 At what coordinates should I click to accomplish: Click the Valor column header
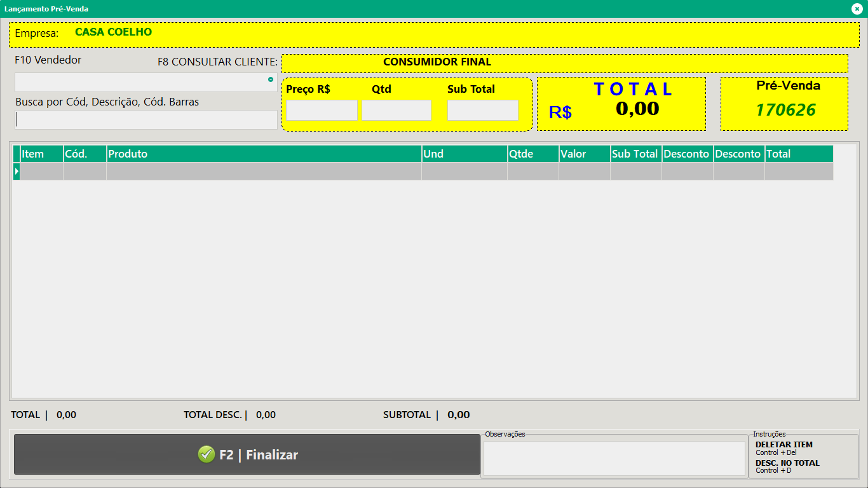[x=584, y=154]
